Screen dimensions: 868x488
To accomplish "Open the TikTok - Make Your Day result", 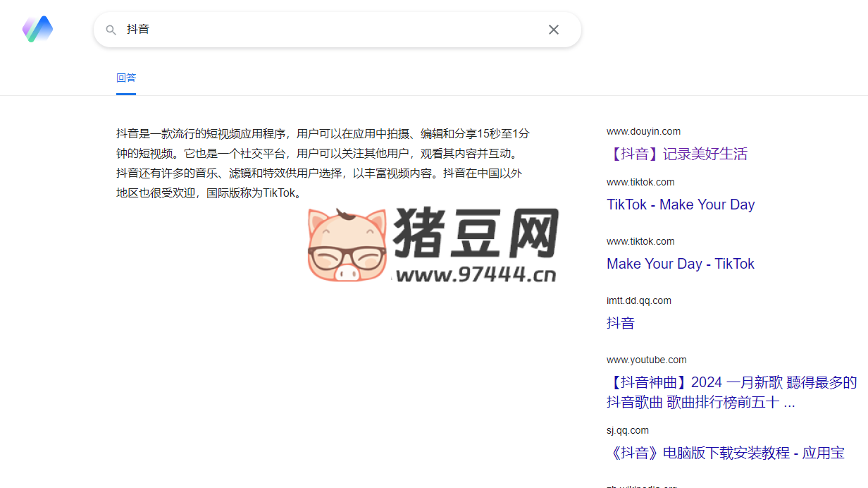I will [x=680, y=205].
